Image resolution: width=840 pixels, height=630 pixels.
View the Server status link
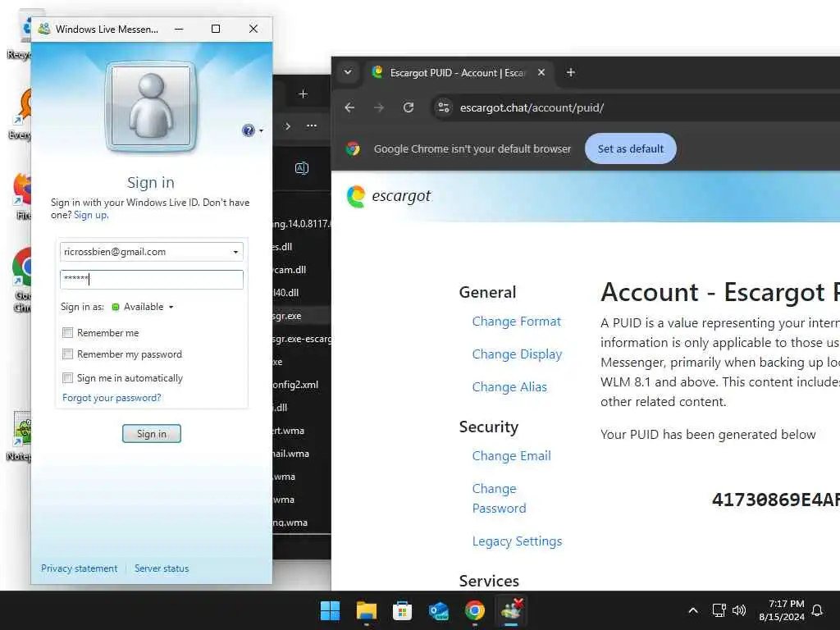[162, 568]
